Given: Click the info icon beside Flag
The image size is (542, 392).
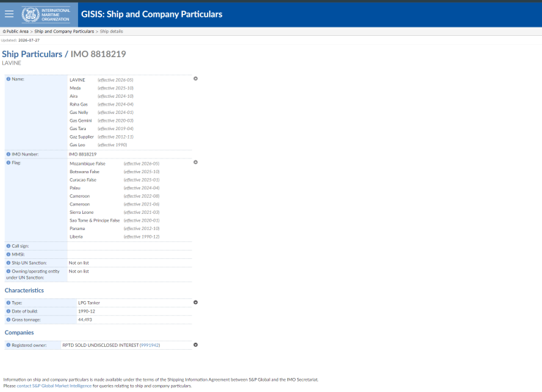Looking at the screenshot, I should tap(8, 163).
